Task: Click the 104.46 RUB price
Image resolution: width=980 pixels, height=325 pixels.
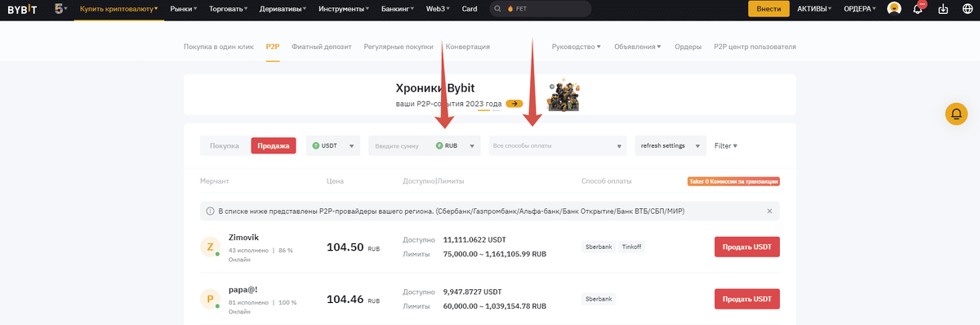Action: (x=354, y=299)
